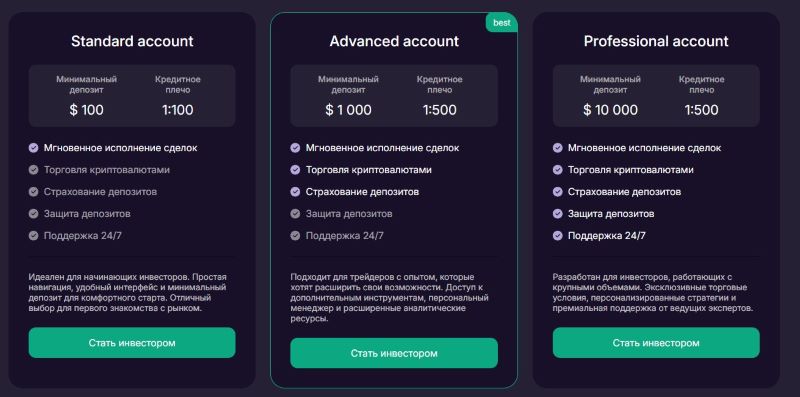Click Standard checkmark icon for Мгновенное исполнение сделок

click(34, 148)
